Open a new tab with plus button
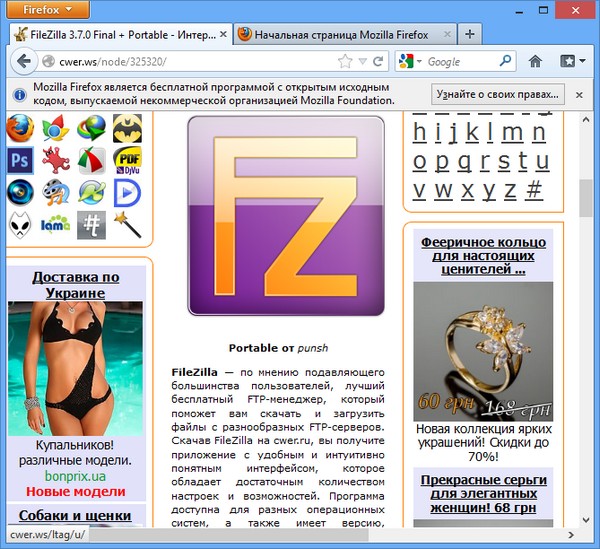This screenshot has height=549, width=600. tap(470, 33)
